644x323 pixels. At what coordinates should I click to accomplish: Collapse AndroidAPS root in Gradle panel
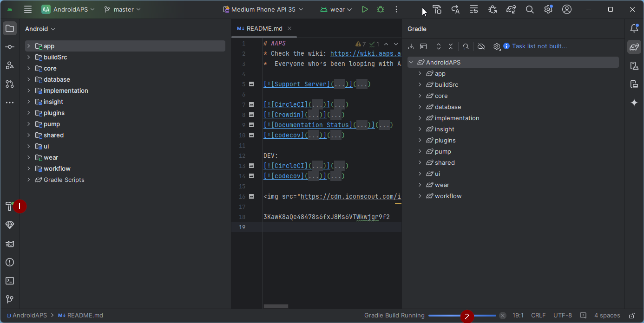(411, 62)
